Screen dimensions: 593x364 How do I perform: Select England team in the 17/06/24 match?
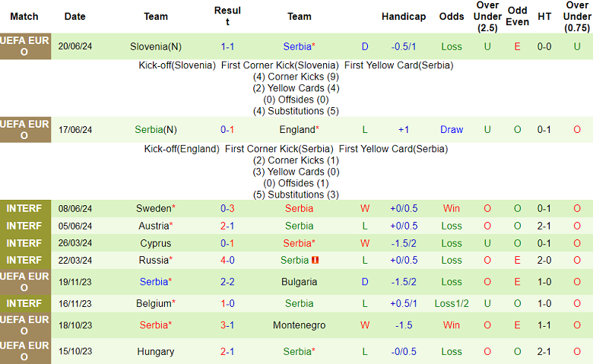point(299,129)
